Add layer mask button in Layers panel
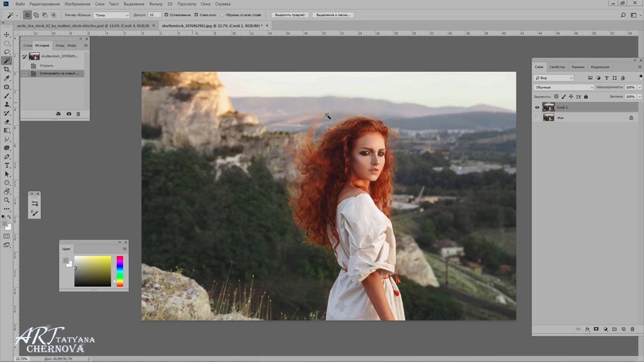The height and width of the screenshot is (362, 644). (x=596, y=329)
